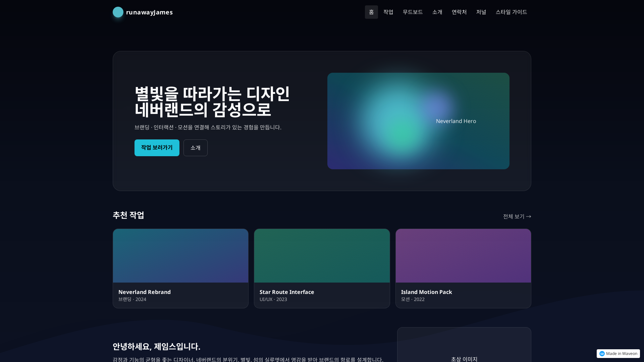Open the 홈 menu item
644x362 pixels.
pyautogui.click(x=371, y=12)
